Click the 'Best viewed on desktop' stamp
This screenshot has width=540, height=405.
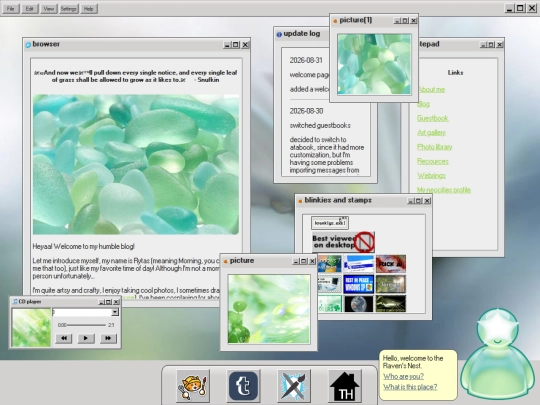(343, 242)
